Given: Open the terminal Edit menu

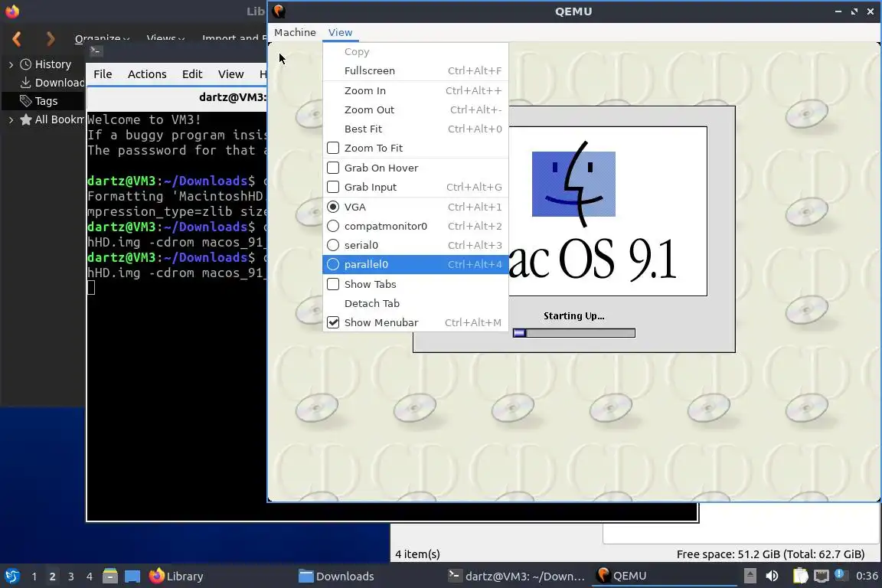Looking at the screenshot, I should tap(192, 74).
